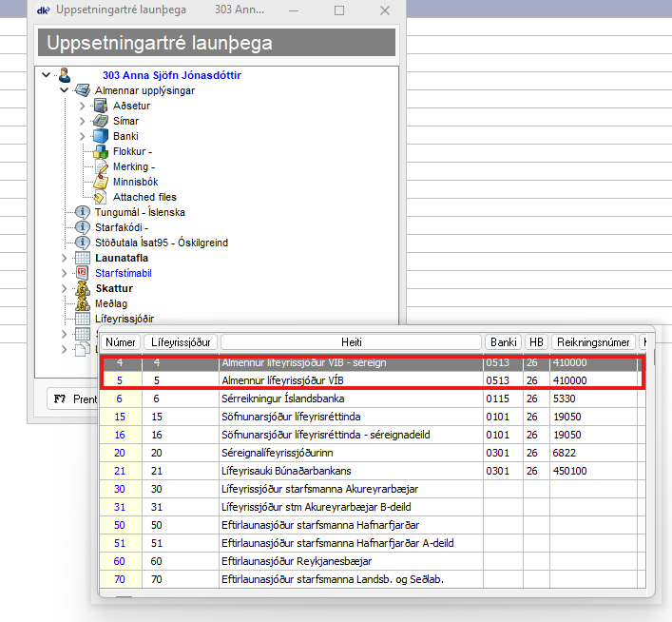The width and height of the screenshot is (672, 622).
Task: Click the Heiti column header
Action: click(352, 341)
